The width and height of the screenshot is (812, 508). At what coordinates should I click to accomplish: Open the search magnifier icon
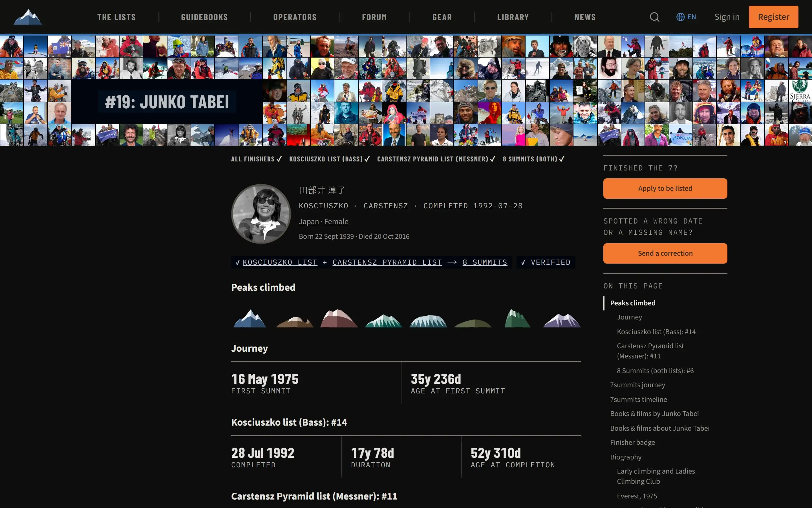(654, 17)
